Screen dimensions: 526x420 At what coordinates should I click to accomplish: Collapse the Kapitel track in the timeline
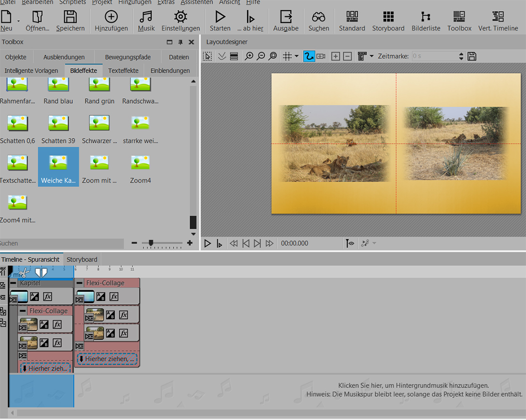[x=14, y=283]
